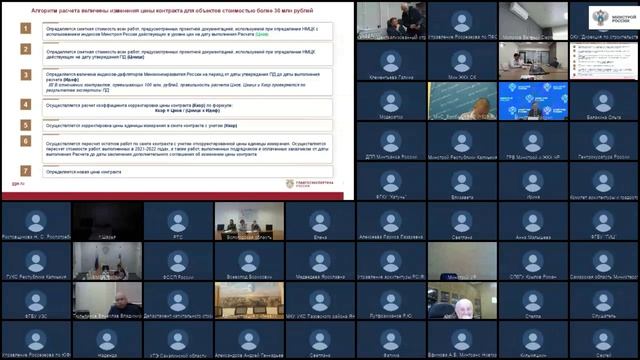Open smiling white-haired man video tile
Image resolution: width=640 pixels, height=360 pixels.
point(462,300)
